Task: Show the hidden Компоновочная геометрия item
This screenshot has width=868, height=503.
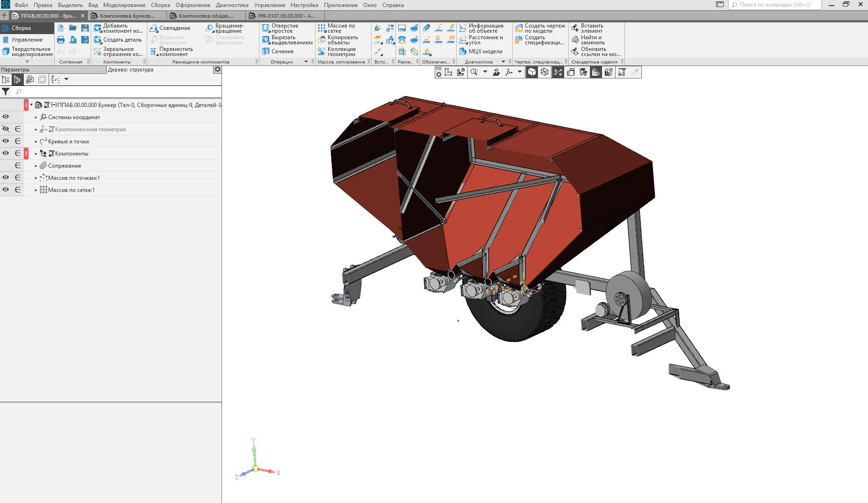Action: 6,129
